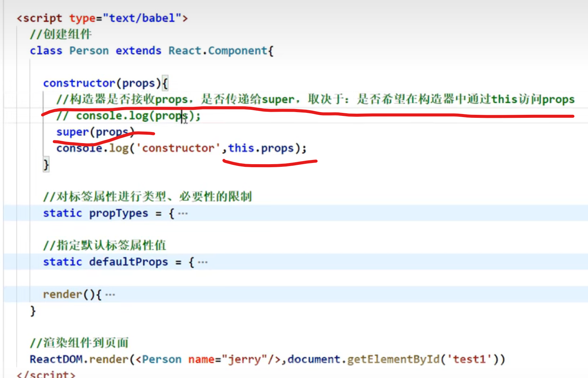Click the super(props) call
The height and width of the screenshot is (378, 588).
(95, 132)
